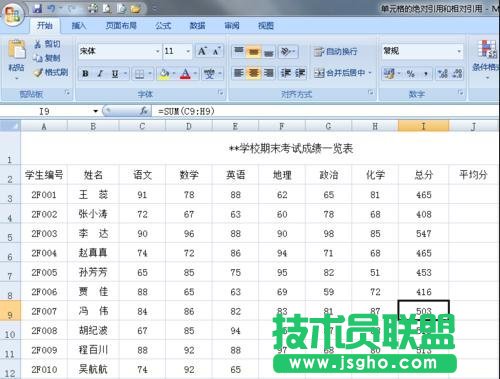Click formula bar with =SUM(C9:H9)
Viewport: 500px width, 379px height.
pos(325,111)
